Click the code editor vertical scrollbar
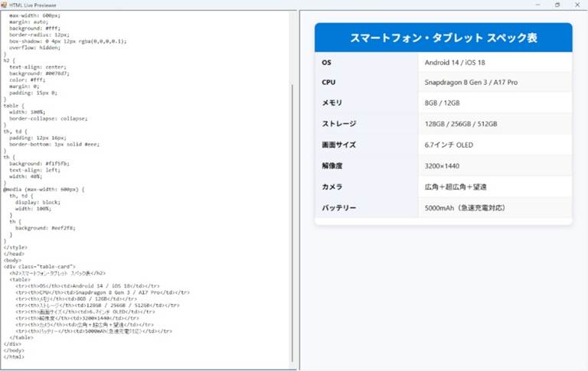The width and height of the screenshot is (588, 371). (291, 191)
